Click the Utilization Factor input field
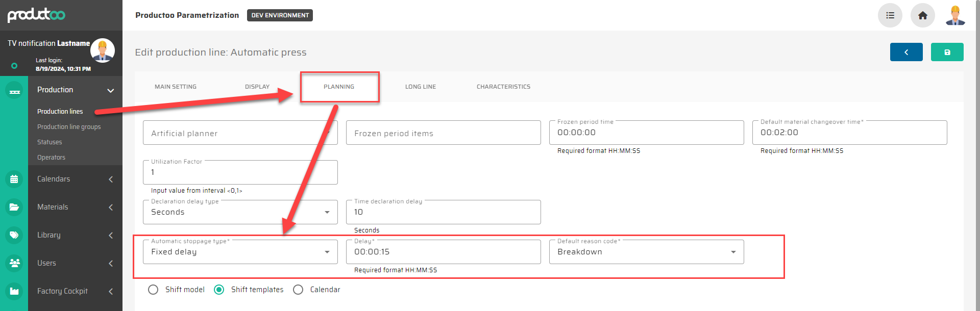 (x=240, y=173)
